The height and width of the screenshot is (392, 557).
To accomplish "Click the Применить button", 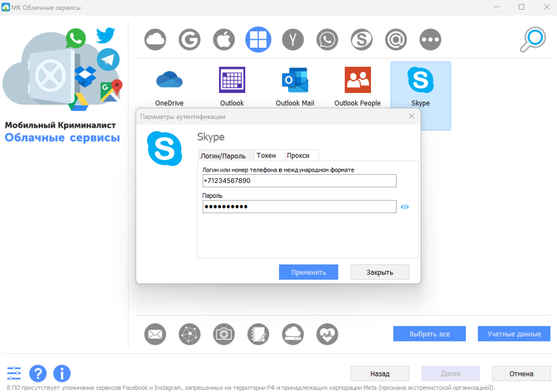I will tap(308, 272).
